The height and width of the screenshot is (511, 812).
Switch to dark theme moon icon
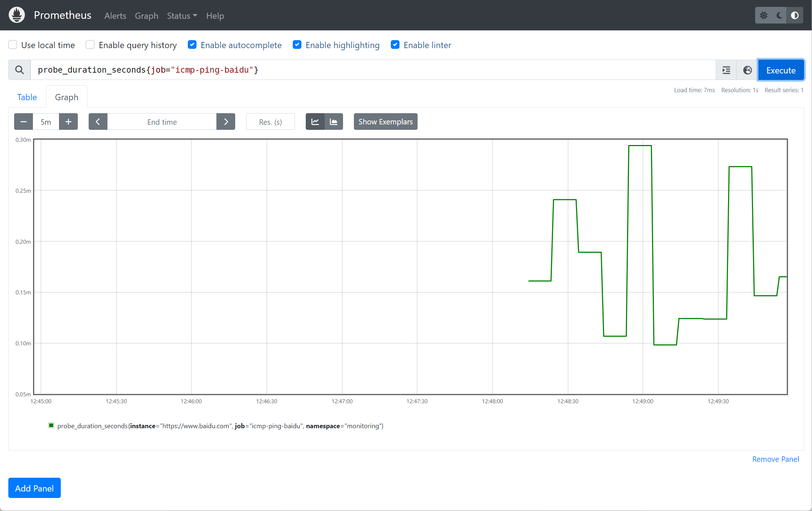[779, 15]
